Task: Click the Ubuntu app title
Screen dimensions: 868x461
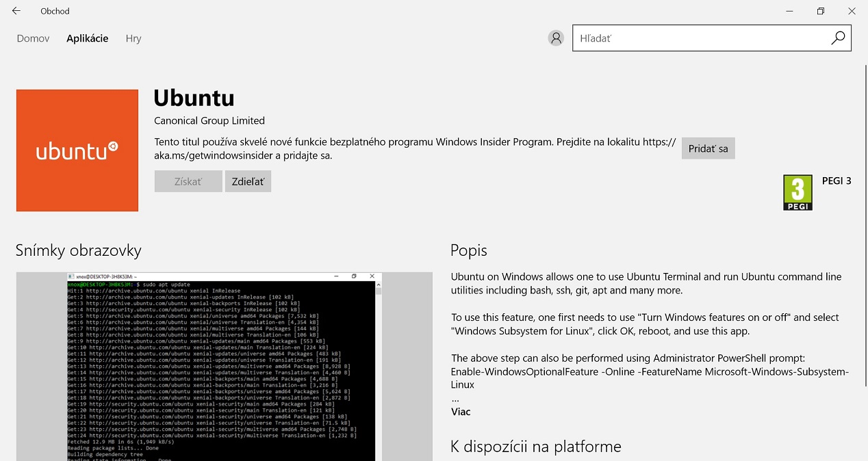Action: pos(194,98)
